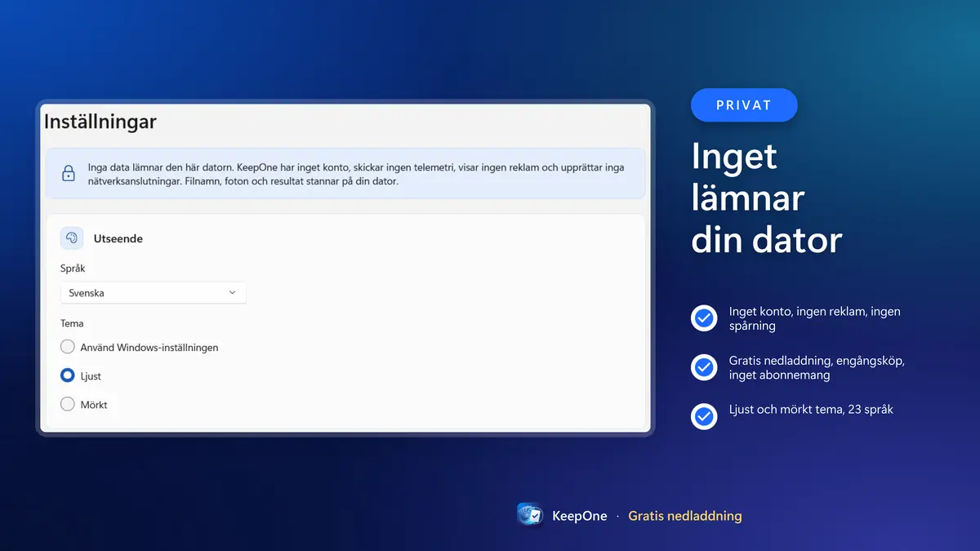Image resolution: width=980 pixels, height=551 pixels.
Task: Click the KeepOne brand name at the bottom
Action: (x=580, y=516)
